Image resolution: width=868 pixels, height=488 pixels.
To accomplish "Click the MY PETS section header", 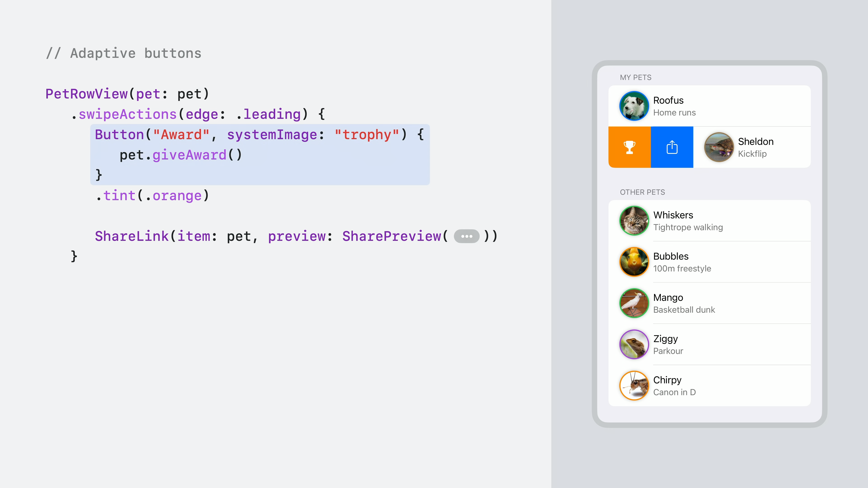I will click(635, 77).
